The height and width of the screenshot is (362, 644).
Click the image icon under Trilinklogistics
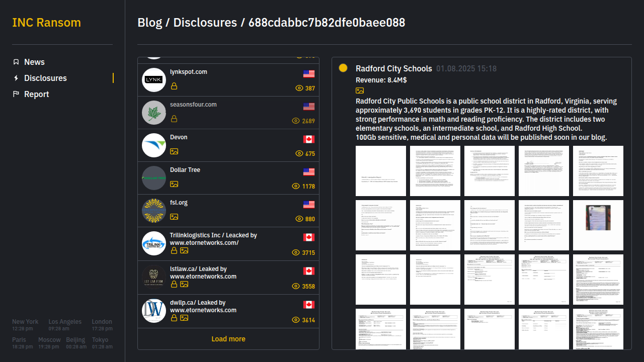point(184,250)
